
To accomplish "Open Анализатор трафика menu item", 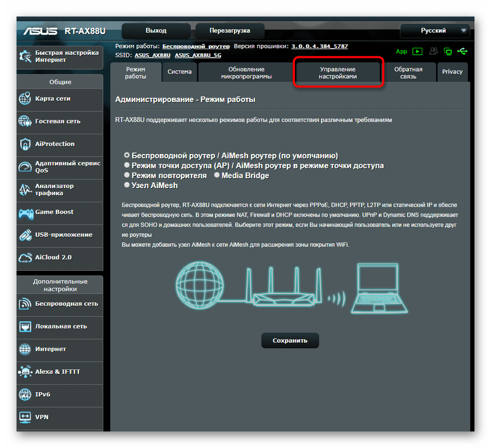I will [60, 190].
